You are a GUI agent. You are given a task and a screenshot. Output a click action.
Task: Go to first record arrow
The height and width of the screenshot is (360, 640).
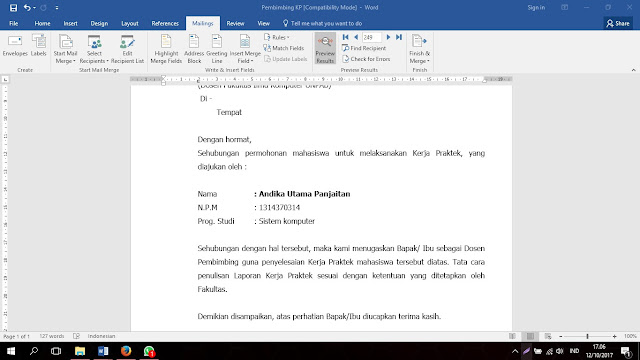(x=346, y=37)
